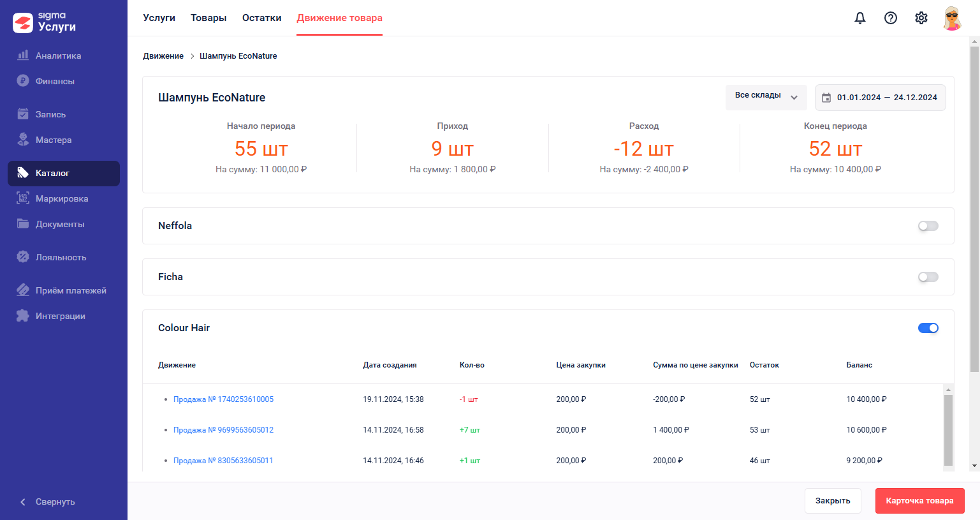The width and height of the screenshot is (980, 520).
Task: Click the Конец периода value 52 шт
Action: point(835,149)
